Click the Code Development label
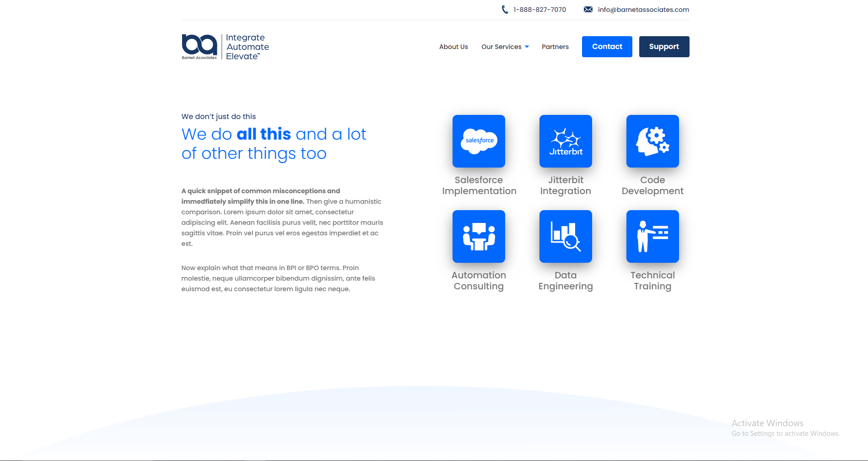Image resolution: width=868 pixels, height=461 pixels. (652, 185)
